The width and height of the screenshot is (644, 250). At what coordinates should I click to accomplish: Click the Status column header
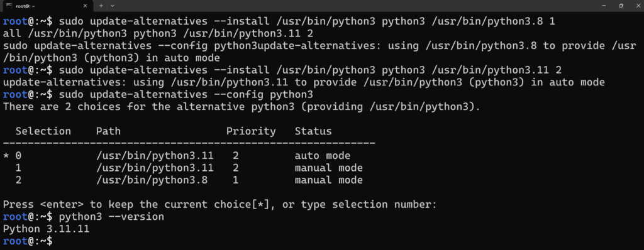coord(313,131)
